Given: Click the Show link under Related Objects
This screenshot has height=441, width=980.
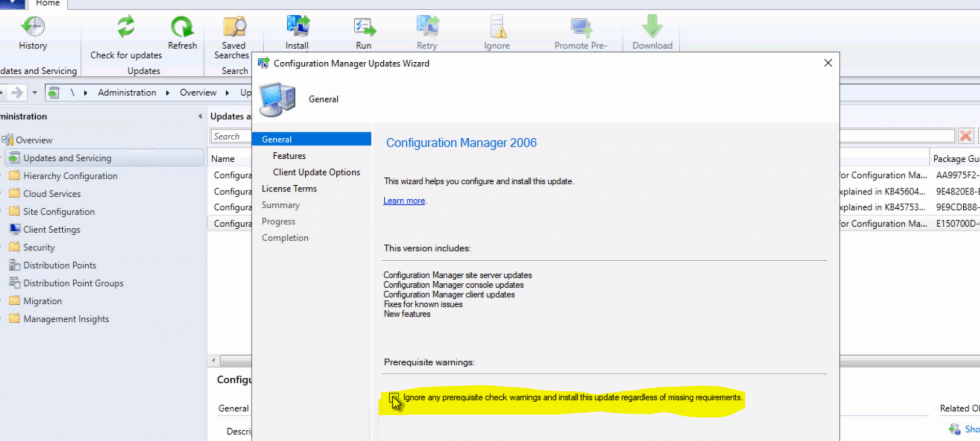Looking at the screenshot, I should click(x=972, y=429).
